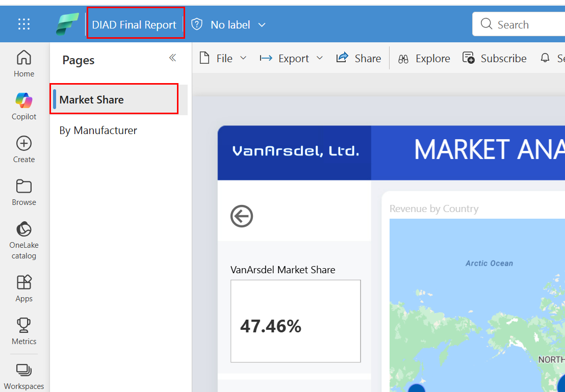
Task: Click Subscribe in the toolbar
Action: (x=495, y=58)
